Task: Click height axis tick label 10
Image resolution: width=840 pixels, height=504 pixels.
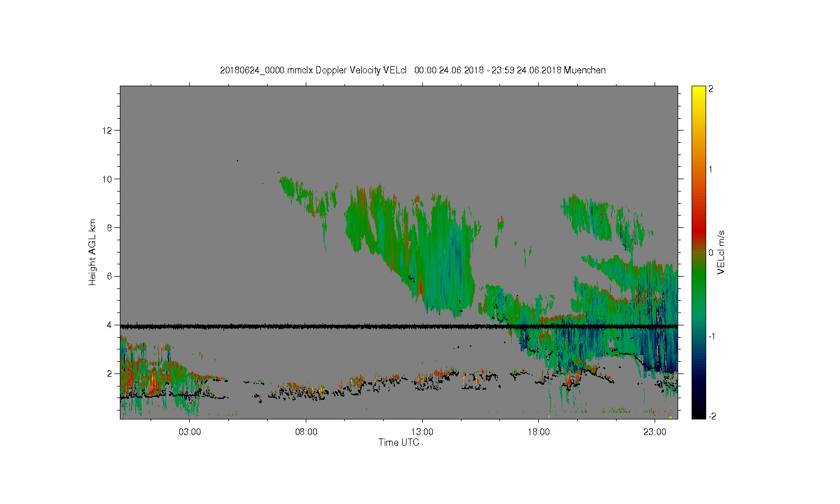Action: [108, 179]
